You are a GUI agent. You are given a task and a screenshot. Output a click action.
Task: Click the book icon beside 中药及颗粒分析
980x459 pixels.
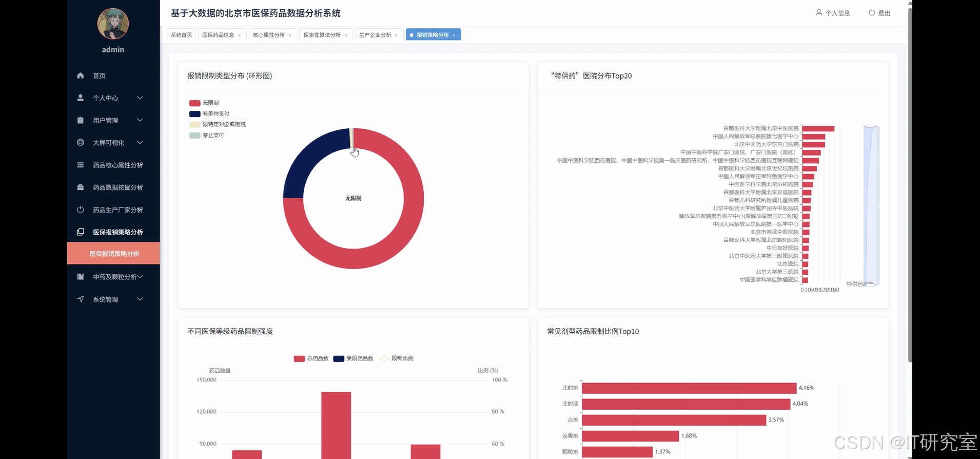coord(80,277)
